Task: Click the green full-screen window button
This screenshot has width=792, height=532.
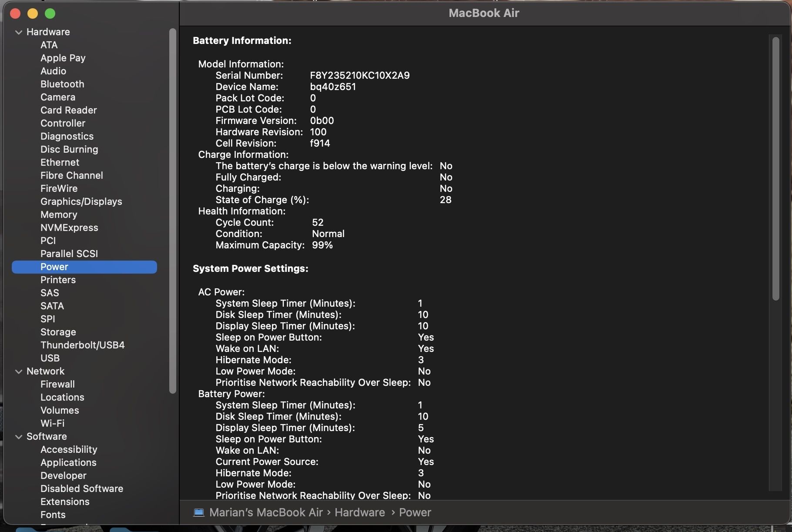Action: pos(50,13)
